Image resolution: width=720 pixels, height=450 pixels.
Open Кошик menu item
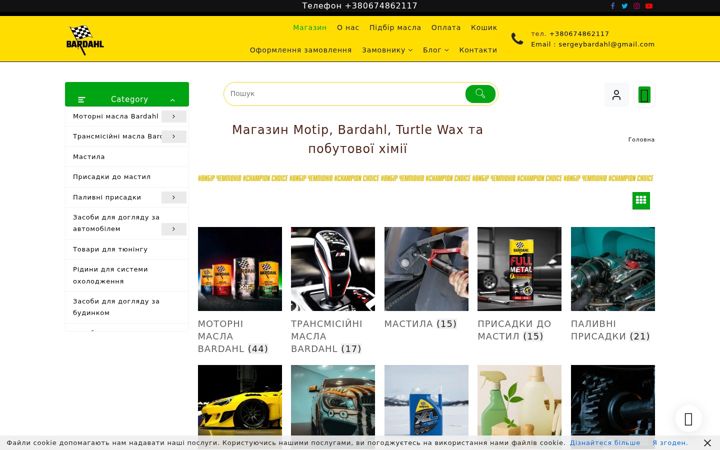click(484, 28)
